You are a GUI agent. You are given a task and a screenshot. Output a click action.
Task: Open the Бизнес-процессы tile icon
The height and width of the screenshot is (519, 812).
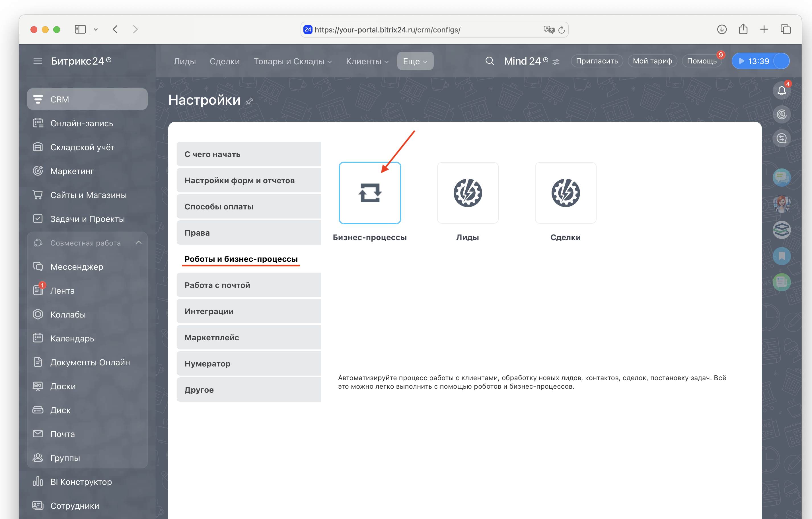pos(370,193)
